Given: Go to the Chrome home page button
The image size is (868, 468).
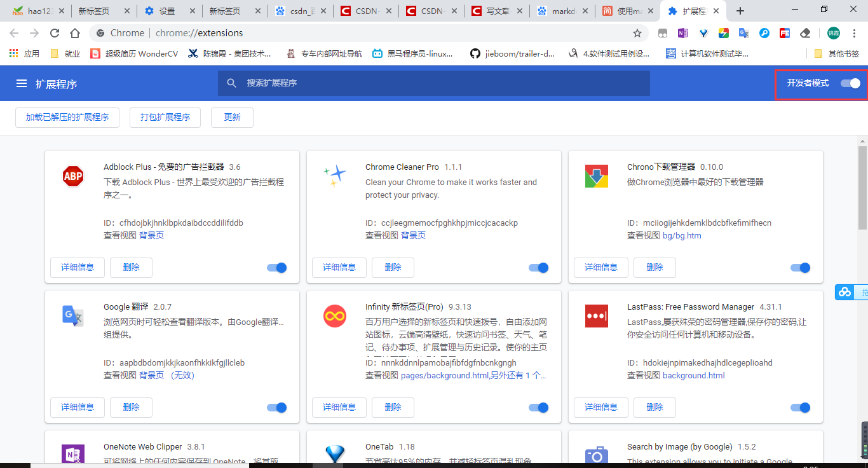Looking at the screenshot, I should coord(75,33).
